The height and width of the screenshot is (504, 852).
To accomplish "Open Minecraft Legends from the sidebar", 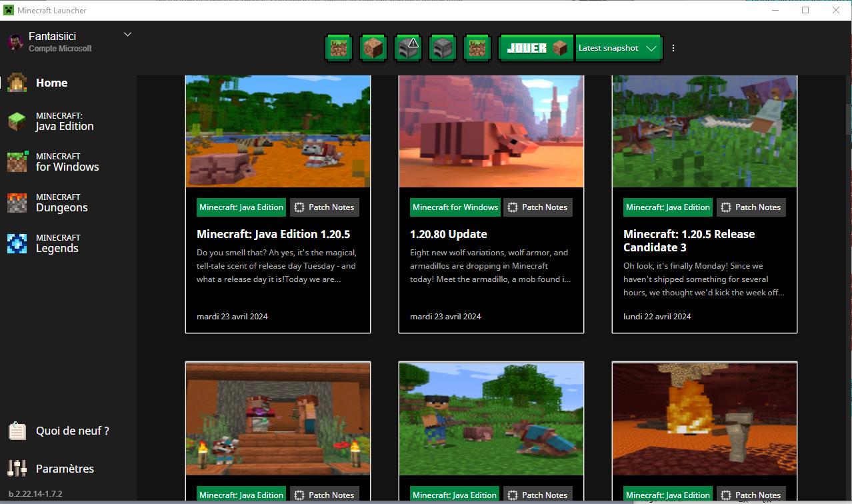I will click(x=57, y=243).
